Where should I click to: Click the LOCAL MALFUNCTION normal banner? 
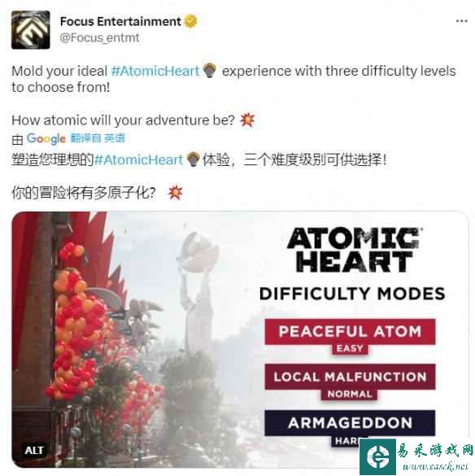tap(350, 382)
